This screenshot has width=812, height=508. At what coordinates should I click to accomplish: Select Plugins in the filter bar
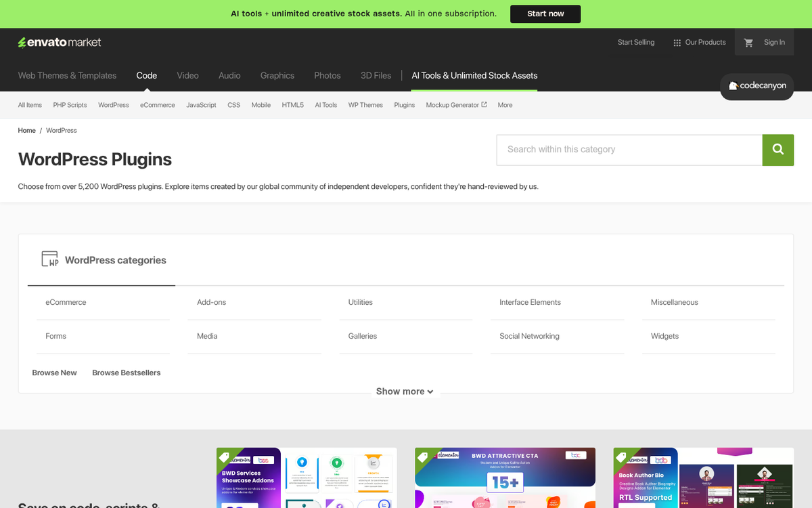(404, 105)
